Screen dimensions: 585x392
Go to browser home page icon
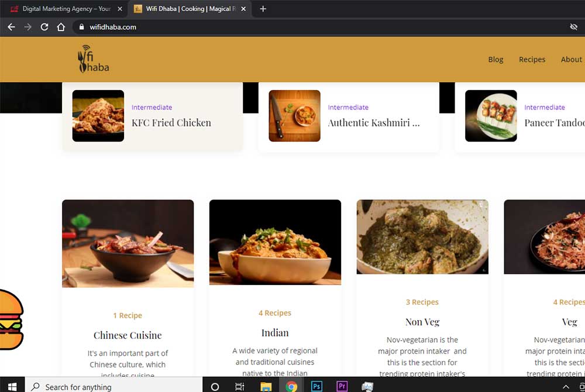61,27
